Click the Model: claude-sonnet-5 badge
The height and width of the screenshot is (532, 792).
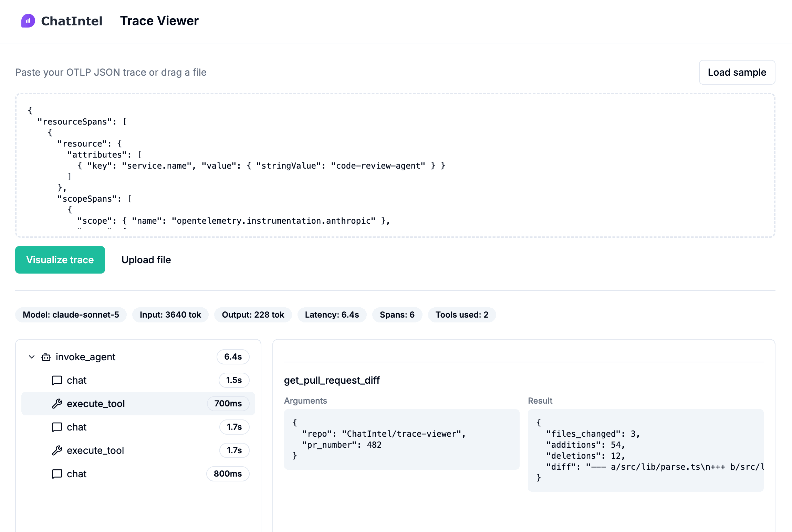coord(71,315)
